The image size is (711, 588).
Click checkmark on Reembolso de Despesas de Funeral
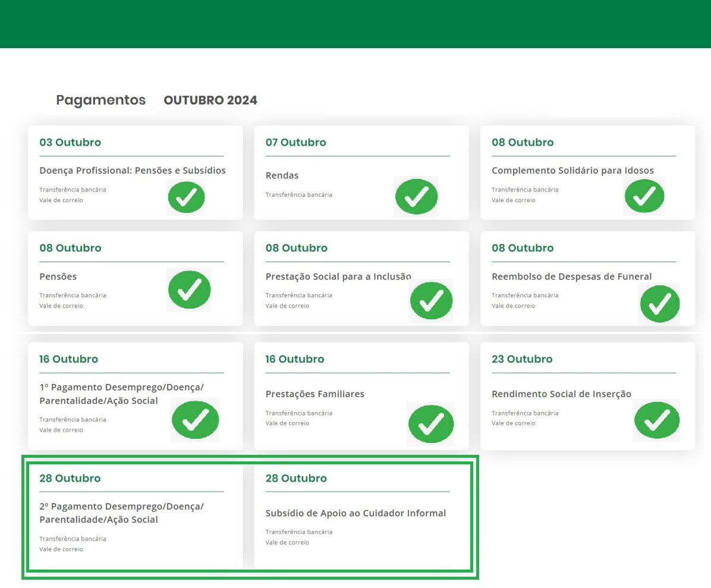(659, 304)
